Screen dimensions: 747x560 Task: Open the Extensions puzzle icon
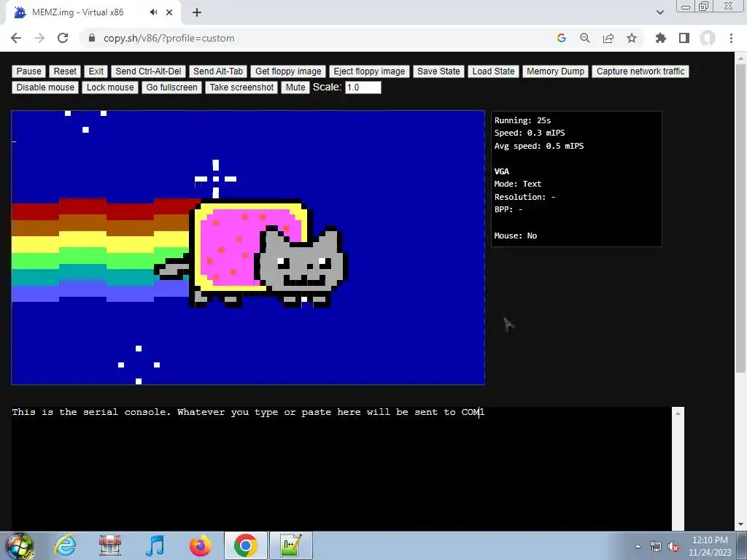click(661, 38)
